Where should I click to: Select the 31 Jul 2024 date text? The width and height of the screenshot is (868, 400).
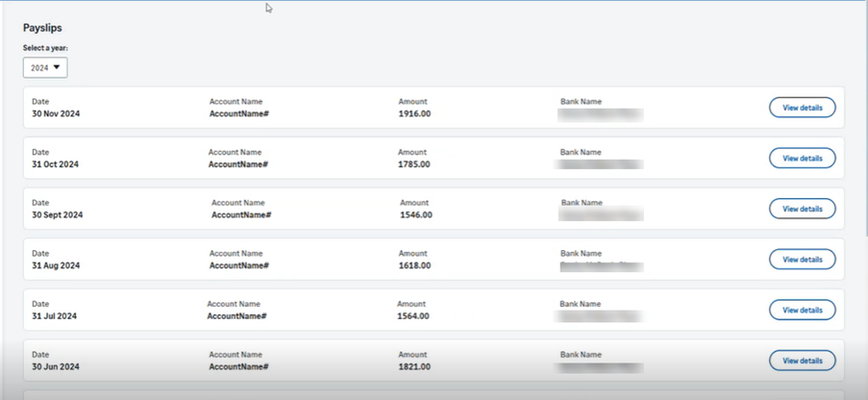tap(54, 316)
